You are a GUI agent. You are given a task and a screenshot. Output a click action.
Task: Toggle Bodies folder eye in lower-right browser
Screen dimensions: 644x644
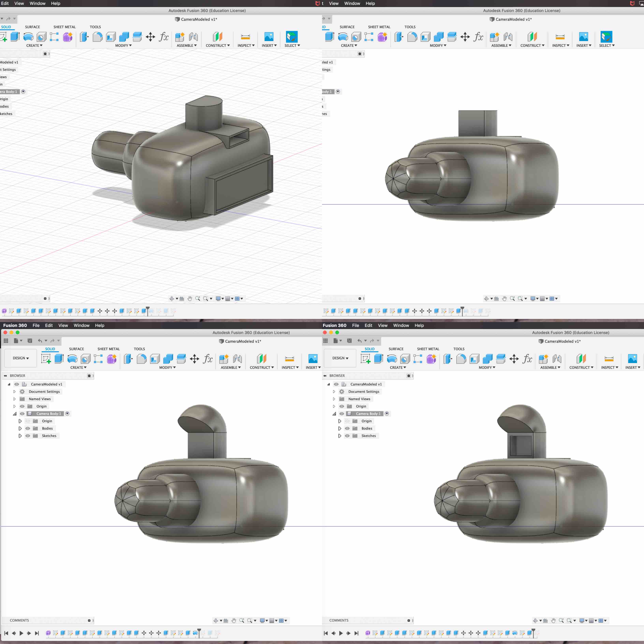coord(347,428)
